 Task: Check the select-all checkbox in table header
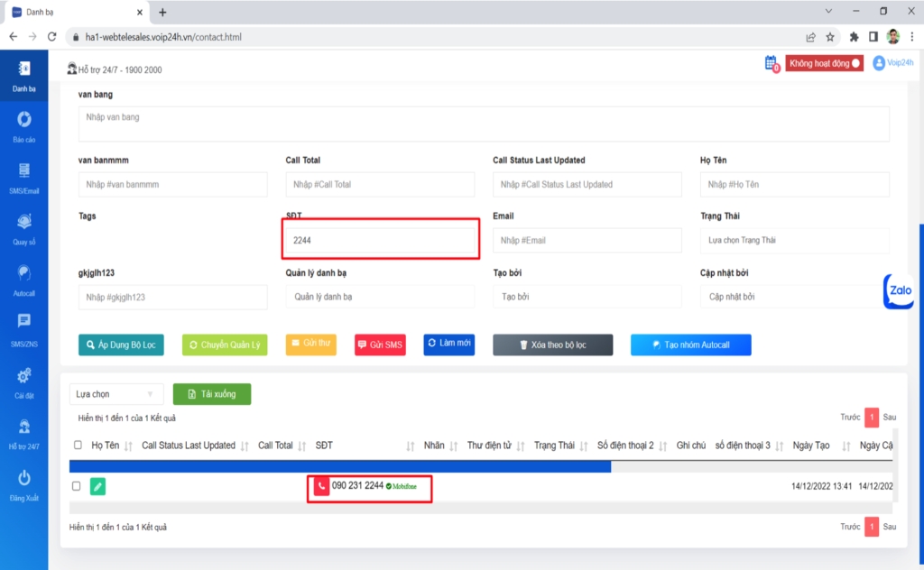(77, 445)
